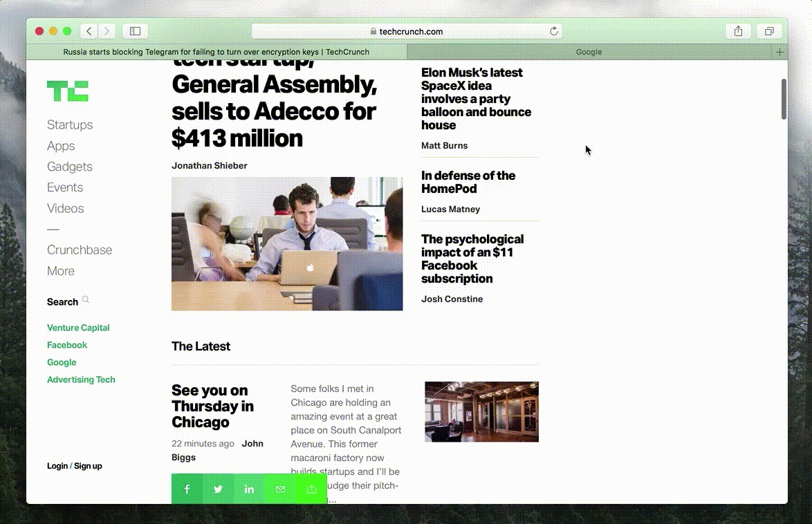The image size is (812, 524).
Task: Click the Login link
Action: click(x=57, y=466)
